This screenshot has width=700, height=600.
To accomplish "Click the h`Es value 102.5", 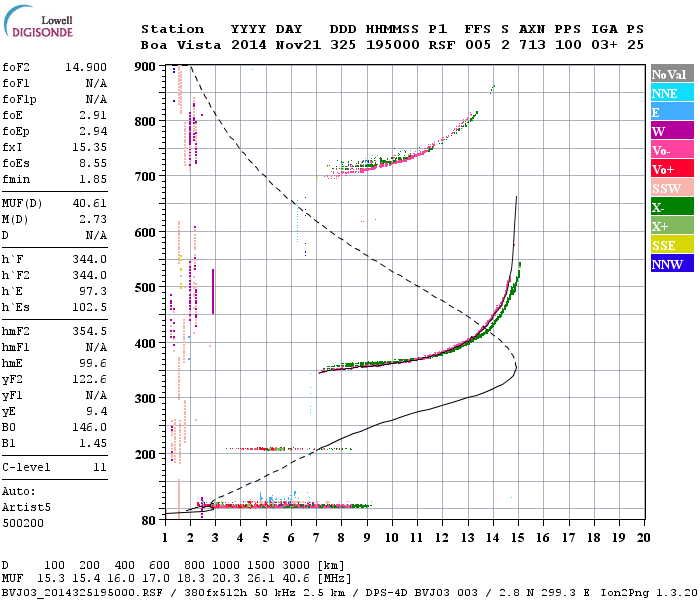I will 89,308.
